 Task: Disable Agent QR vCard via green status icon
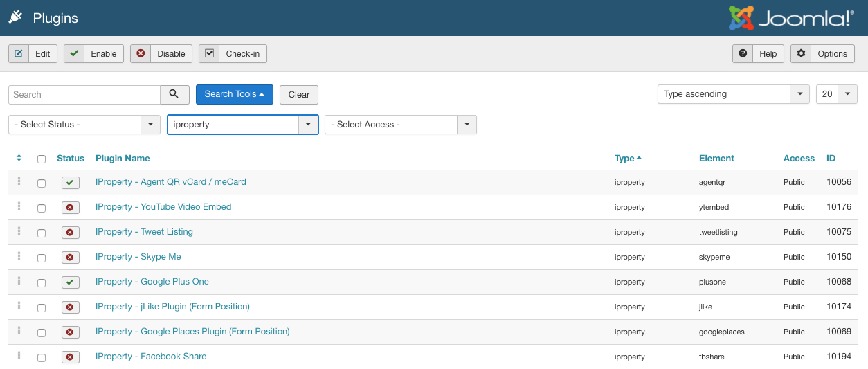71,183
